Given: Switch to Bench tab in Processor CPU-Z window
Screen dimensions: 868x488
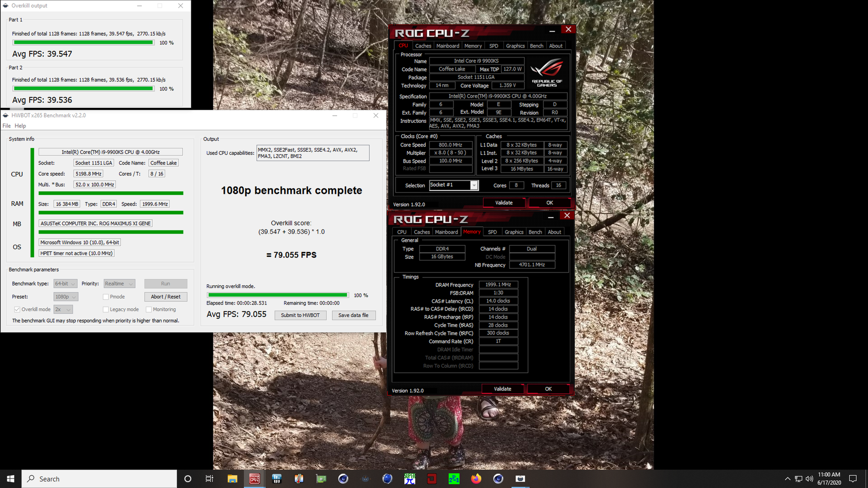Looking at the screenshot, I should coord(537,46).
